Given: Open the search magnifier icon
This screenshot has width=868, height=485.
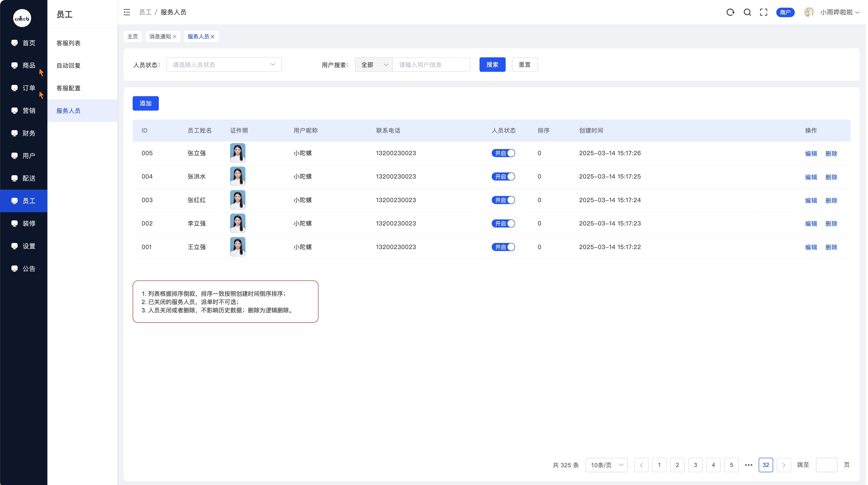Looking at the screenshot, I should tap(747, 12).
